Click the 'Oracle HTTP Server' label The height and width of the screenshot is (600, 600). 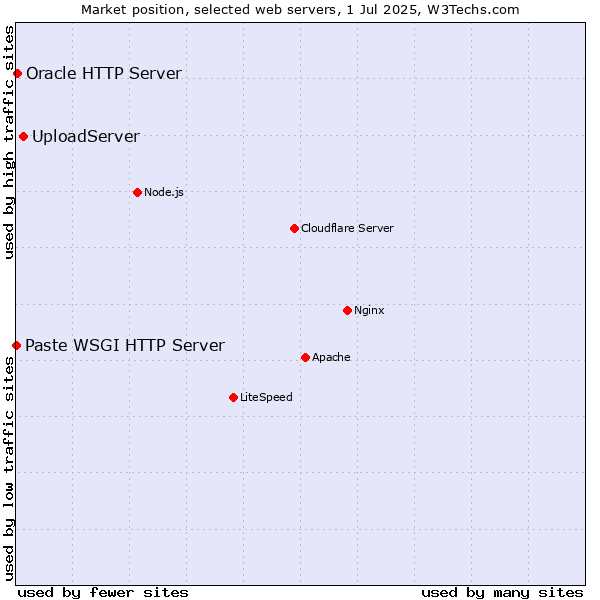[x=104, y=73]
